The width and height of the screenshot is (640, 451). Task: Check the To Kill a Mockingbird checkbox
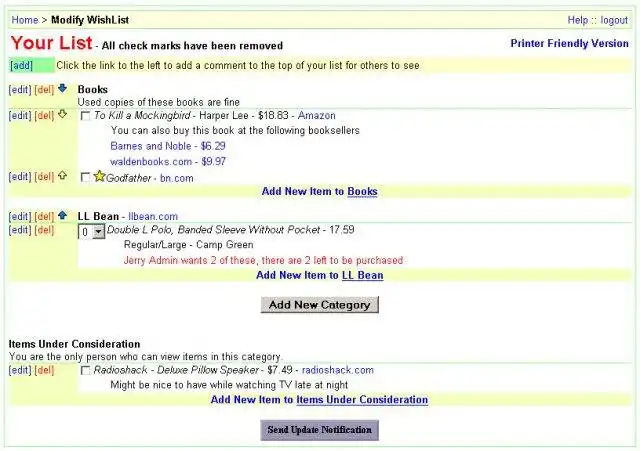tap(85, 116)
